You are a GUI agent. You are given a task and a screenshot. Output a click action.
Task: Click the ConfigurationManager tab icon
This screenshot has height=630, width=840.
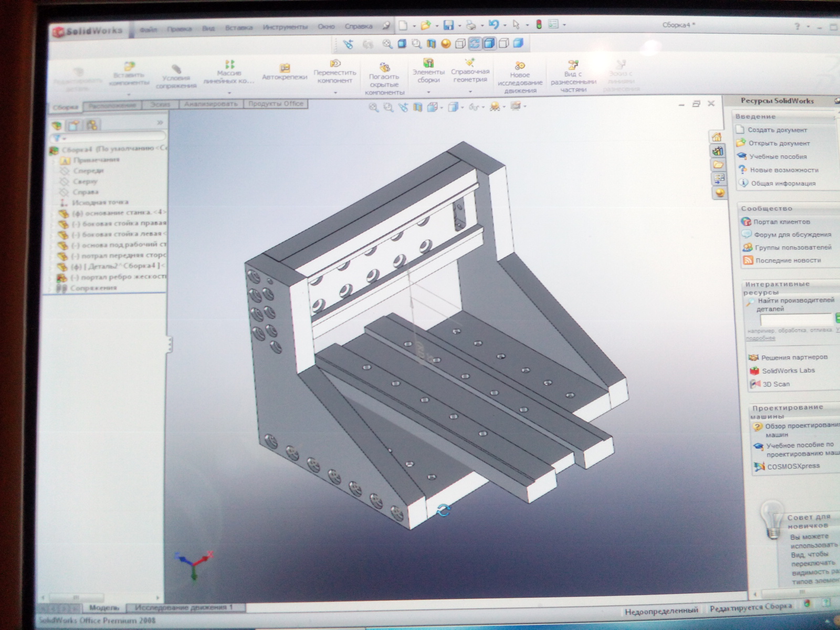click(x=92, y=125)
